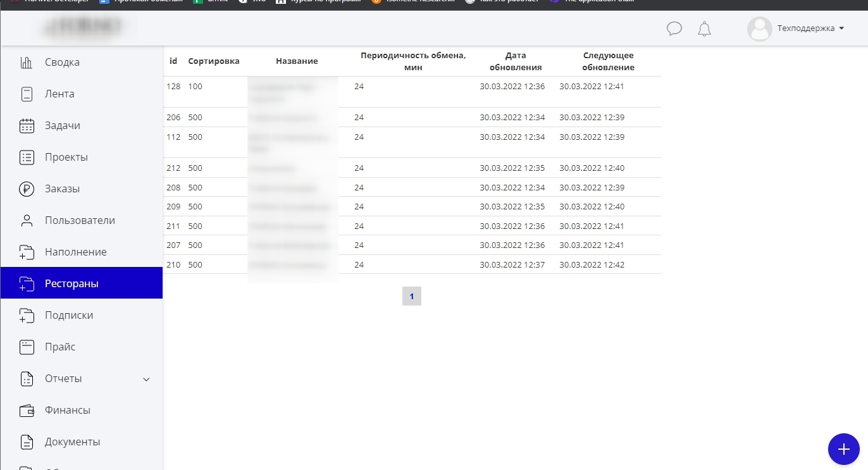Image resolution: width=868 pixels, height=470 pixels.
Task: Expand the Отчеты submenu chevron
Action: coord(146,379)
